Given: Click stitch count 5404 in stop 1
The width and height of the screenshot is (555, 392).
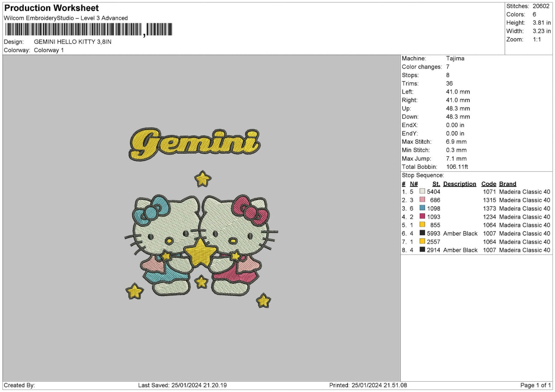Looking at the screenshot, I should pyautogui.click(x=433, y=192).
